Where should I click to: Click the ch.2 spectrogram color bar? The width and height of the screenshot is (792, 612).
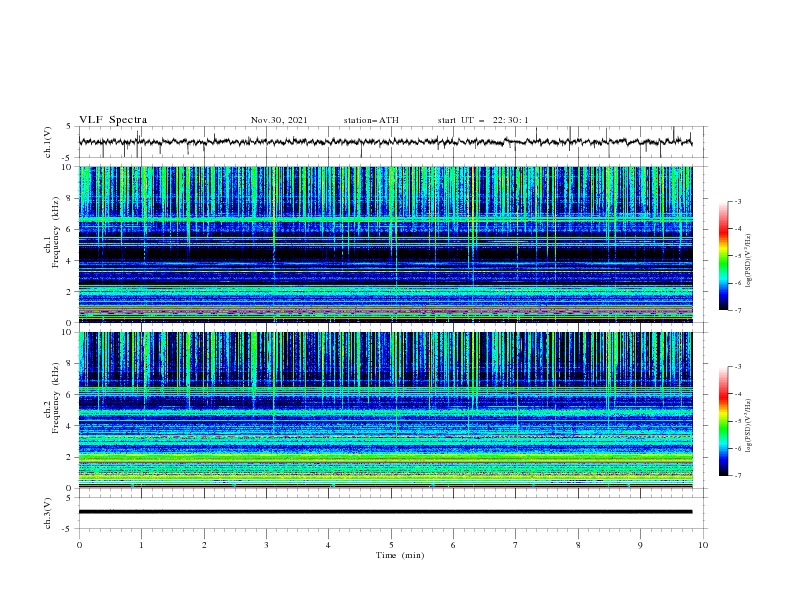[724, 421]
